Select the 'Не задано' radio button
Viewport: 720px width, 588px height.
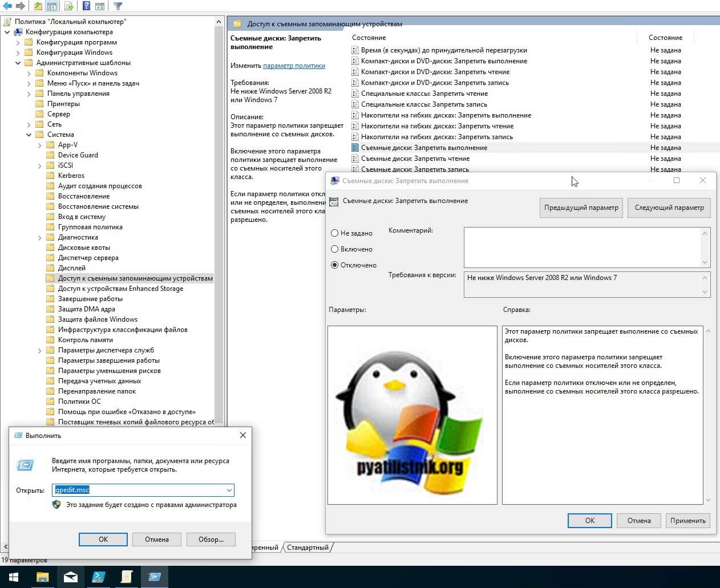point(335,233)
